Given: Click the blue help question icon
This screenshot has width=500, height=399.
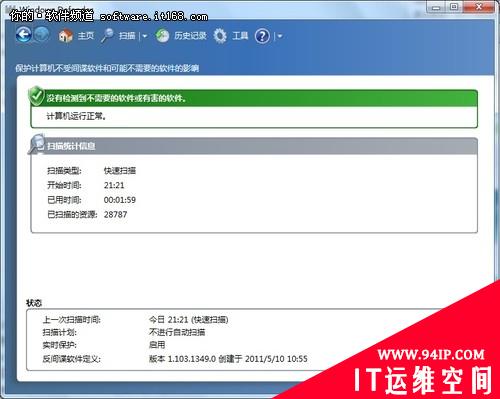Looking at the screenshot, I should [x=262, y=36].
